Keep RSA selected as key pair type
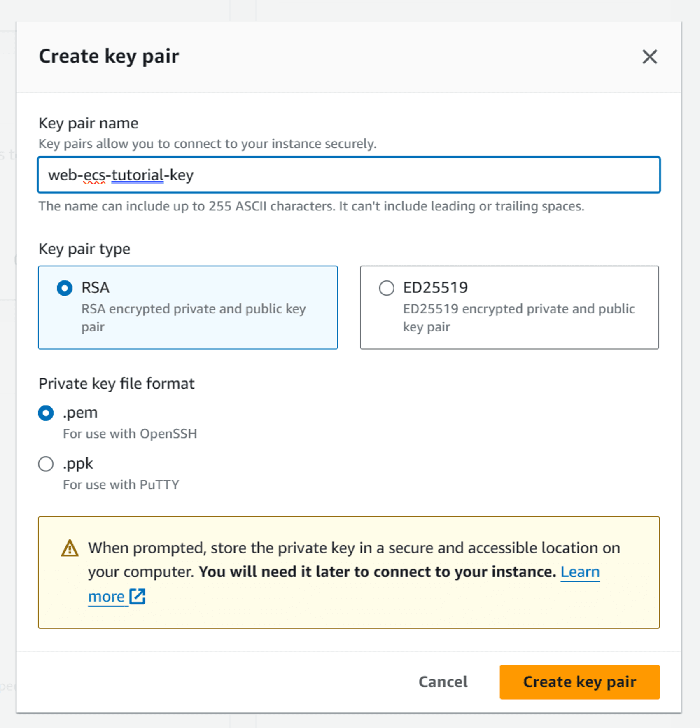Image resolution: width=700 pixels, height=728 pixels. [x=64, y=288]
